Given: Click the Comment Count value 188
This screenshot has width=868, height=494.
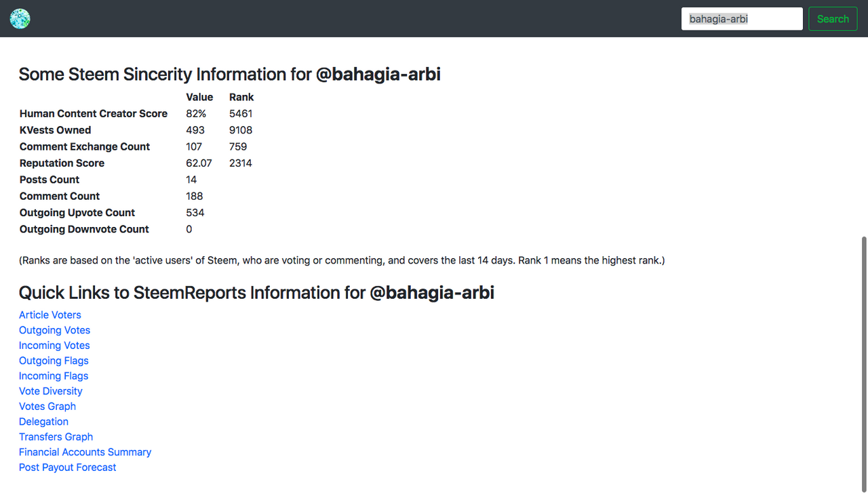Looking at the screenshot, I should (x=195, y=197).
